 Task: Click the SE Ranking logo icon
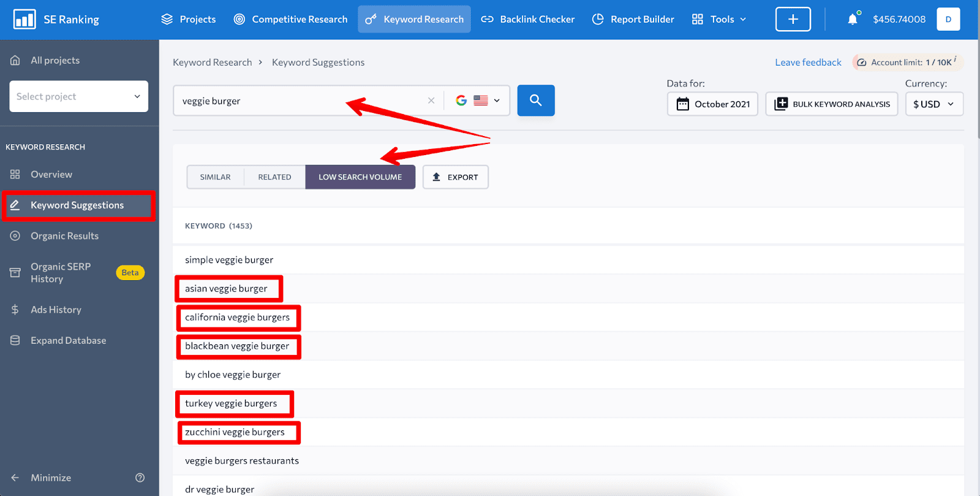[24, 20]
